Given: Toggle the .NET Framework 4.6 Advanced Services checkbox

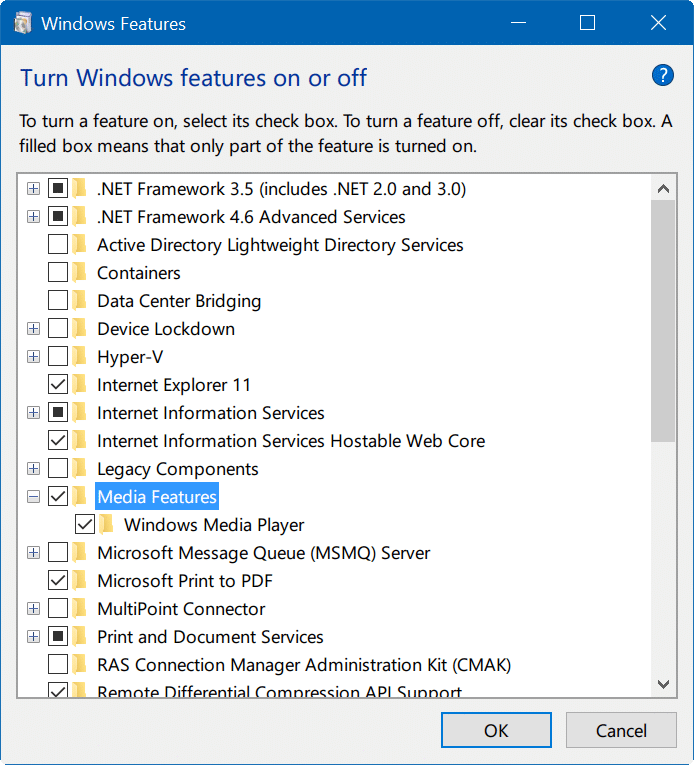Looking at the screenshot, I should [x=58, y=217].
